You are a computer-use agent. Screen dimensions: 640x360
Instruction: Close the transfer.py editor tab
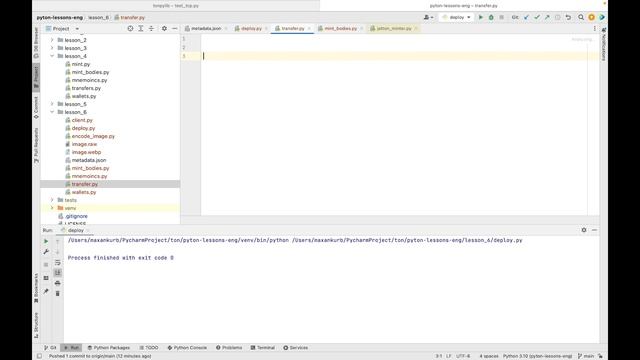point(309,29)
